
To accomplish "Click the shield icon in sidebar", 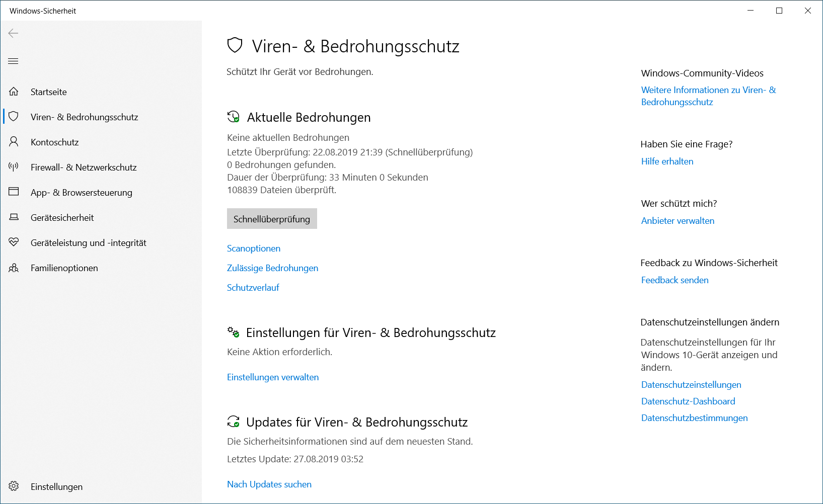I will pos(14,117).
